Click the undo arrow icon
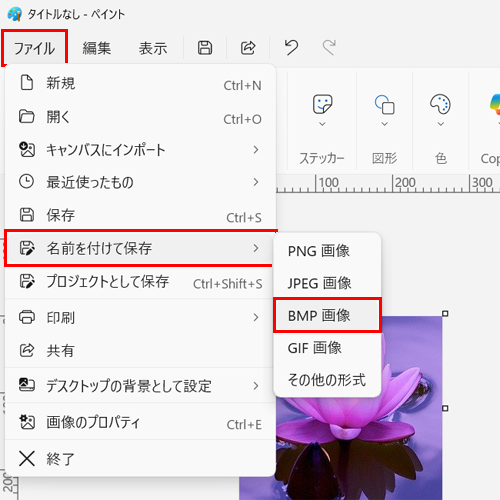The image size is (500, 500). tap(291, 47)
